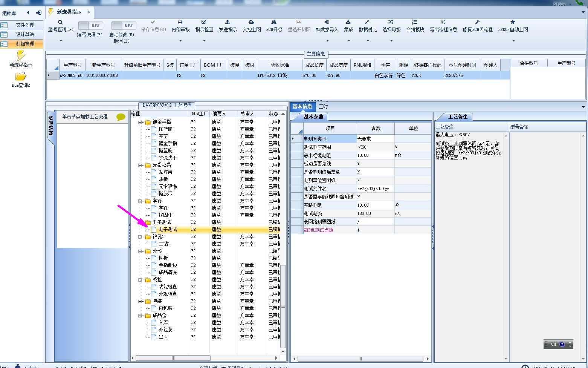Select the 工艺备注 panel tab
The height and width of the screenshot is (368, 588).
[458, 117]
